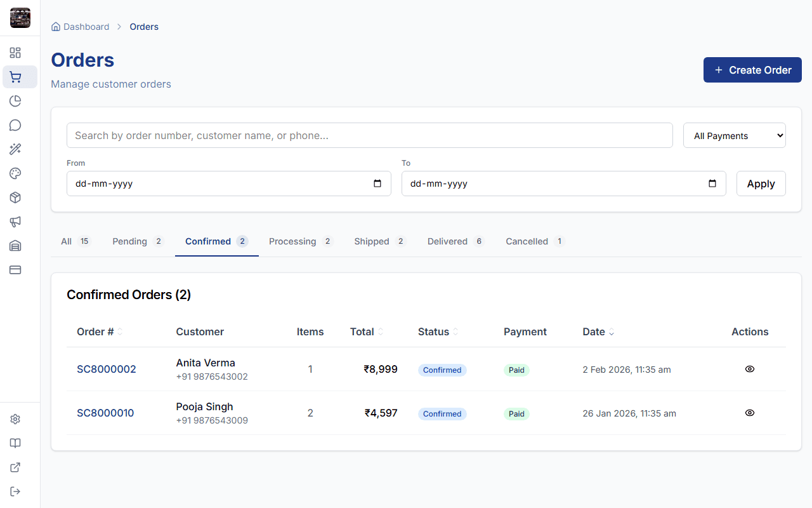Viewport: 812px width, 508px height.
Task: Click phone number +91 9876543002
Action: coord(212,377)
